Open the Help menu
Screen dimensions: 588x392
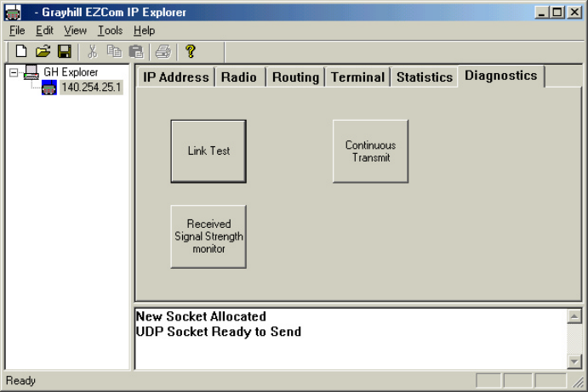(144, 31)
